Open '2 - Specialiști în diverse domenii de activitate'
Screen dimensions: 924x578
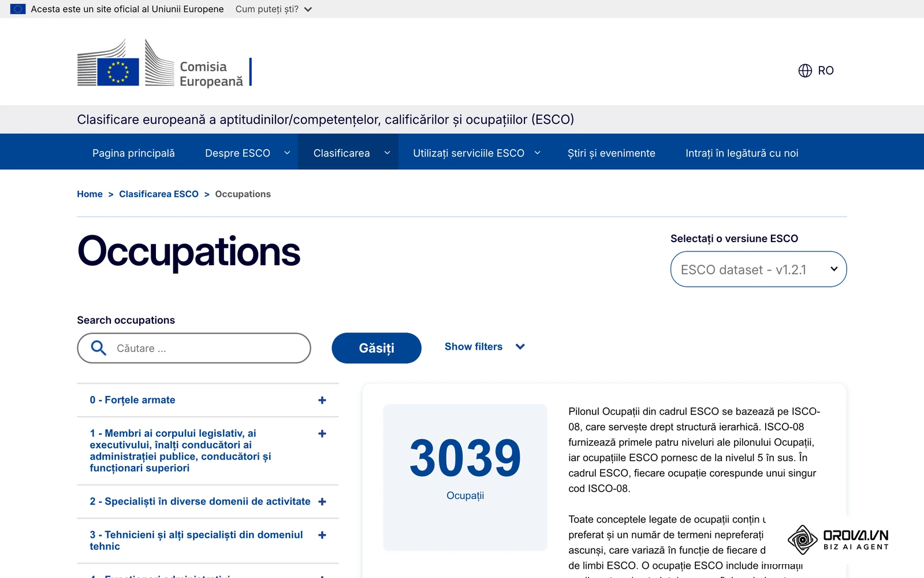click(200, 502)
